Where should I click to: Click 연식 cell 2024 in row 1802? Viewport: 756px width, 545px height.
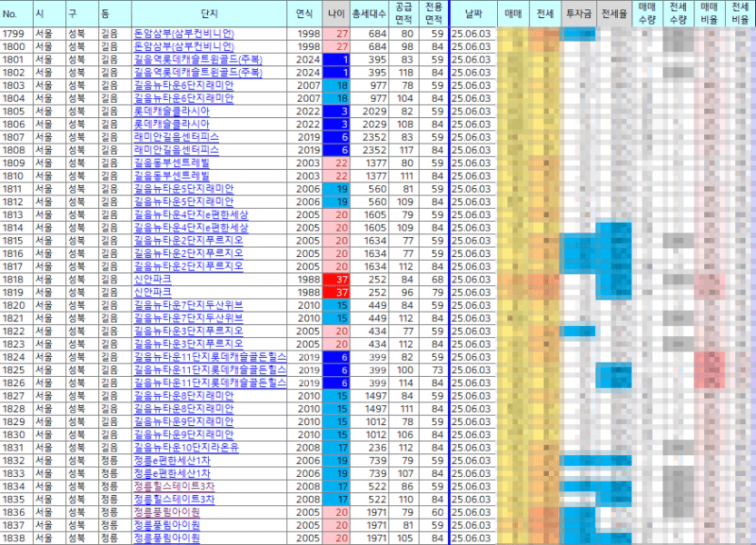pyautogui.click(x=304, y=73)
